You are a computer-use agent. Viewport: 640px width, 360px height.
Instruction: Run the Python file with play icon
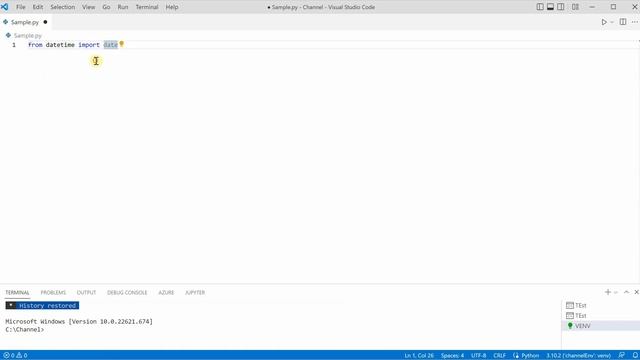coord(604,22)
